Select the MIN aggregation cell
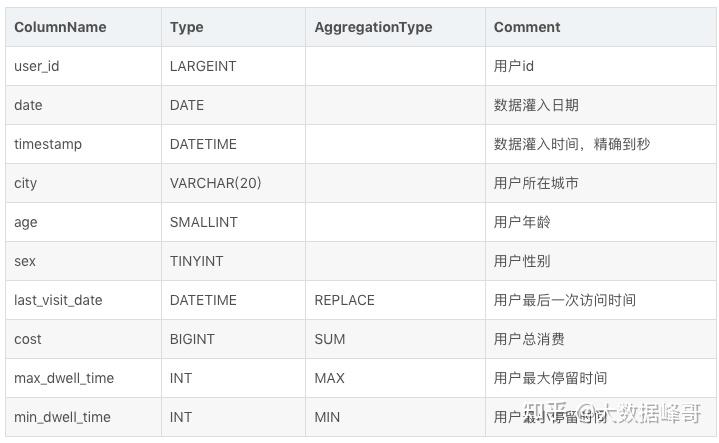The image size is (719, 443). coord(327,417)
